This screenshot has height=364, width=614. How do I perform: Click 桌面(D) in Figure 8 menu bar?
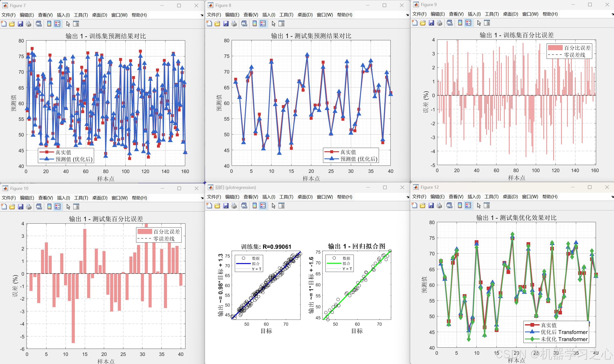(305, 15)
